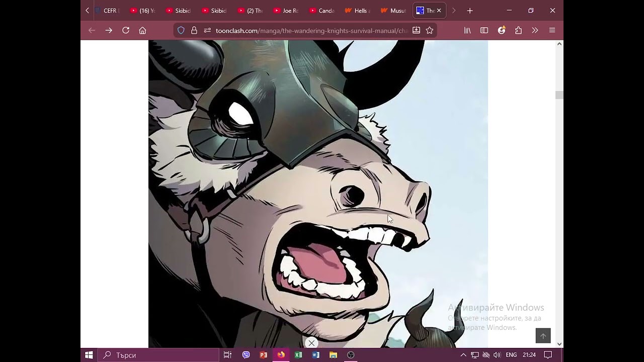Click the bull manga panel image
The width and height of the screenshot is (644, 362).
(318, 194)
